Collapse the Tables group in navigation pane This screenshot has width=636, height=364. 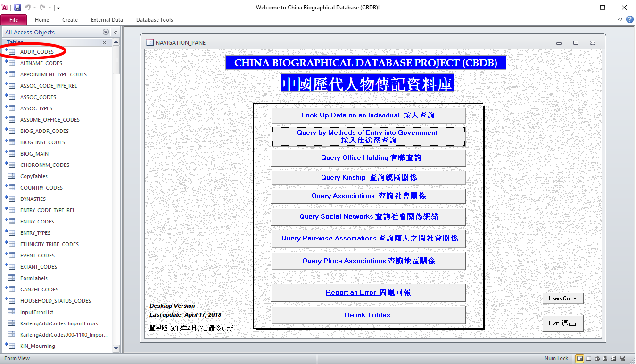pos(105,42)
